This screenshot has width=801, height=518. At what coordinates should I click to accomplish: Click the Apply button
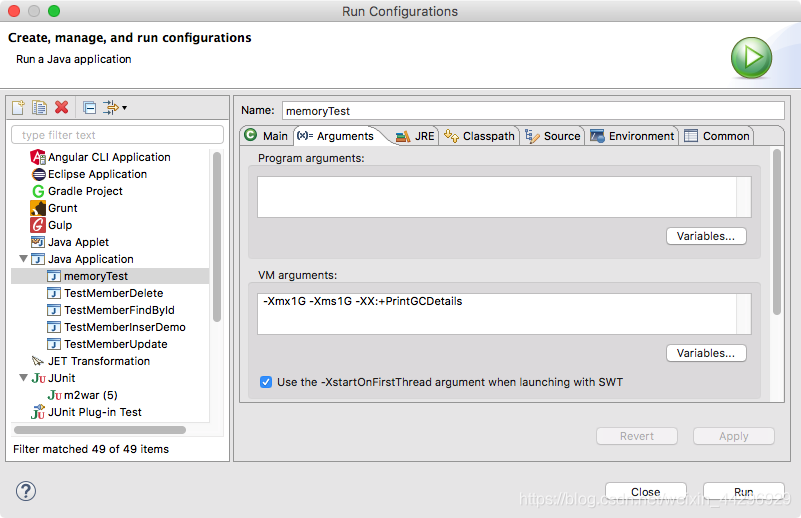pyautogui.click(x=734, y=436)
